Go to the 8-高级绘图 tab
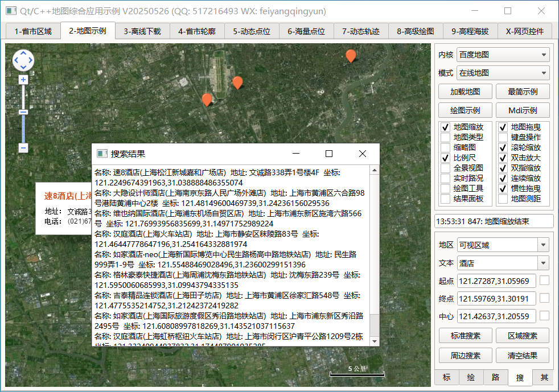The height and width of the screenshot is (392, 559). click(416, 31)
